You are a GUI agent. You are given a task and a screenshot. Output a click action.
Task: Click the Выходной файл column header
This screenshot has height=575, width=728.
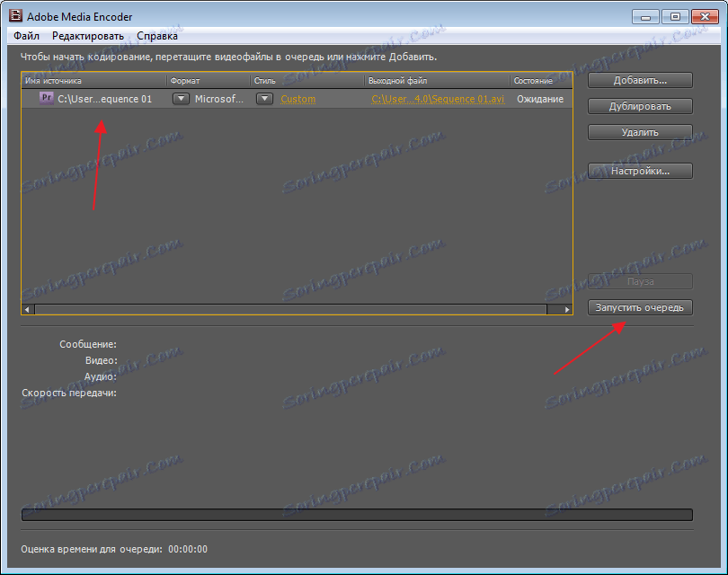click(438, 81)
